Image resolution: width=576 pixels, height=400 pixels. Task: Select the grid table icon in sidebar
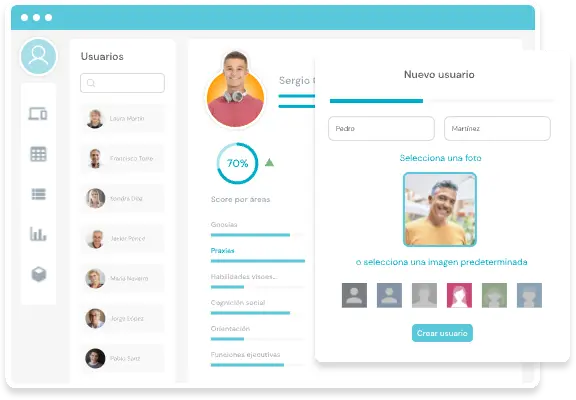click(38, 154)
